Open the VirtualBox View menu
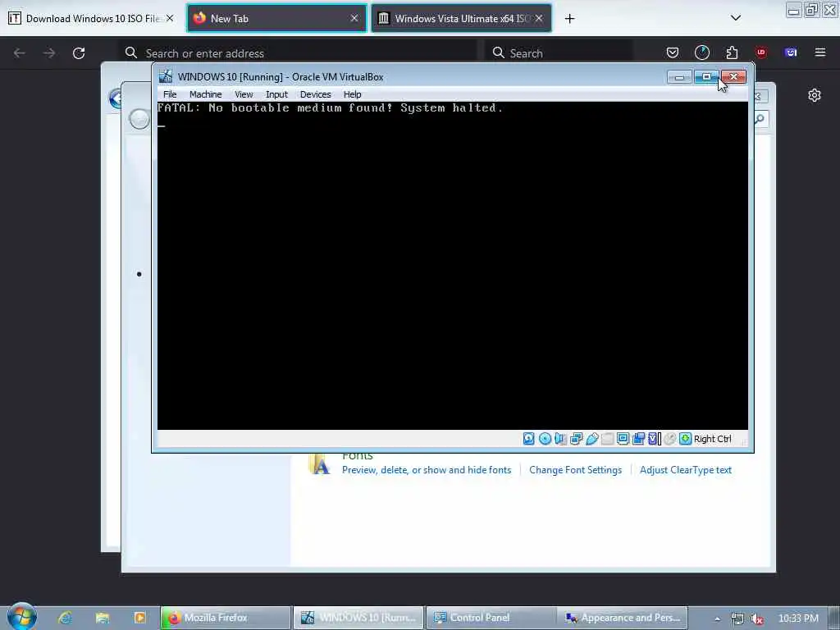 pos(244,94)
